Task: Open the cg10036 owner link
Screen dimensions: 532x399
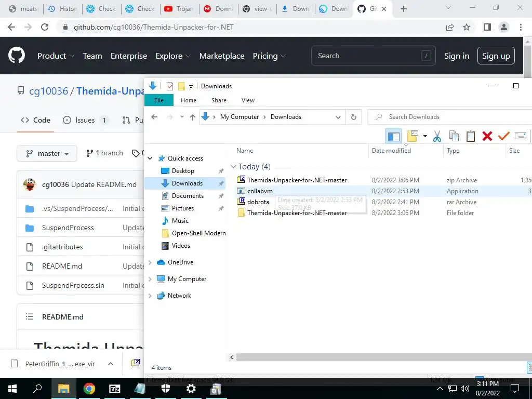Action: (48, 91)
